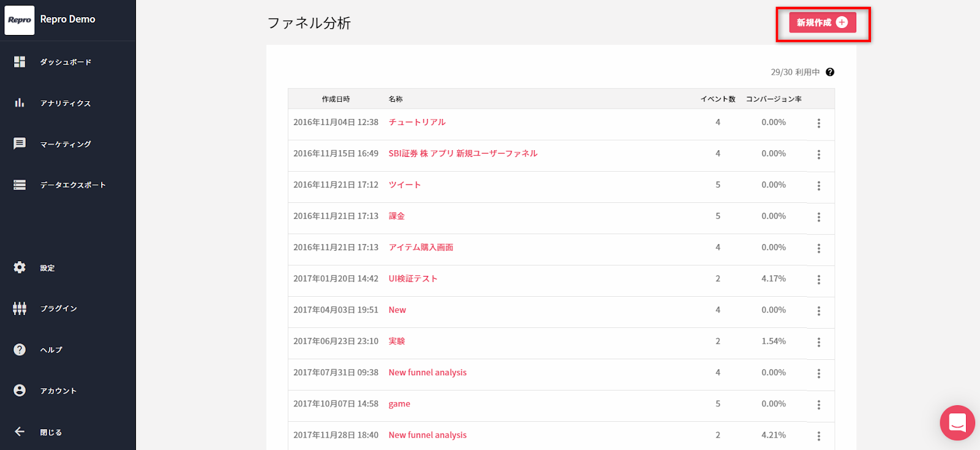Click the 29/30 利用中 usage text

click(x=795, y=72)
